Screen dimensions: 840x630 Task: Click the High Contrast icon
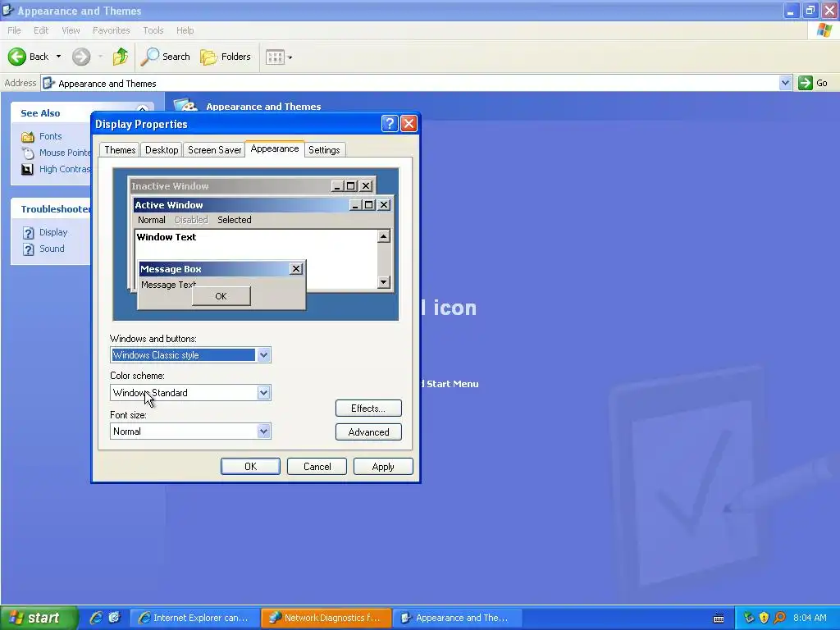pos(27,169)
